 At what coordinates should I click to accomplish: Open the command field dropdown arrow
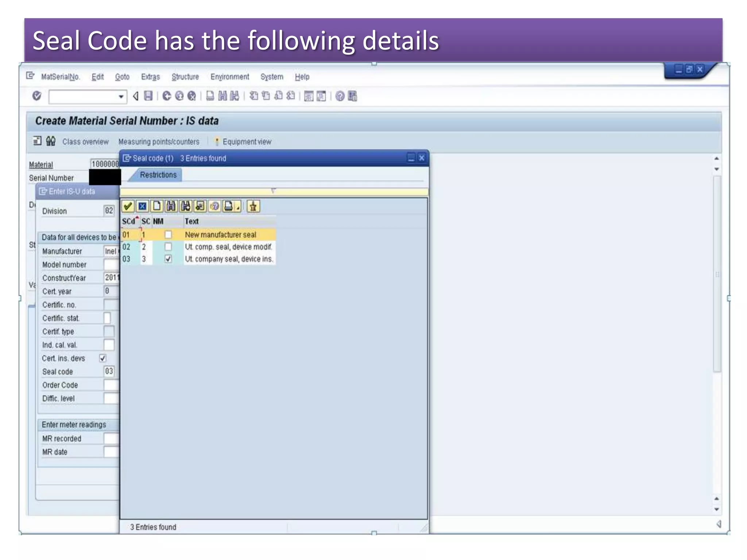[121, 97]
